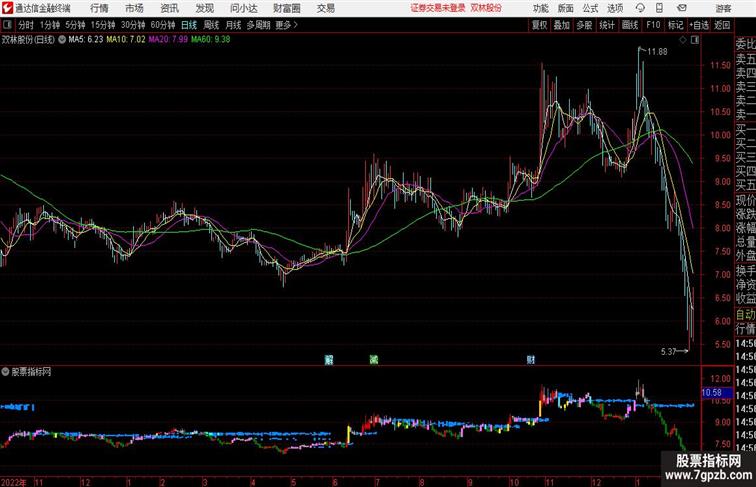
Task: Click the 换手 row in quote panel
Action: click(x=745, y=271)
